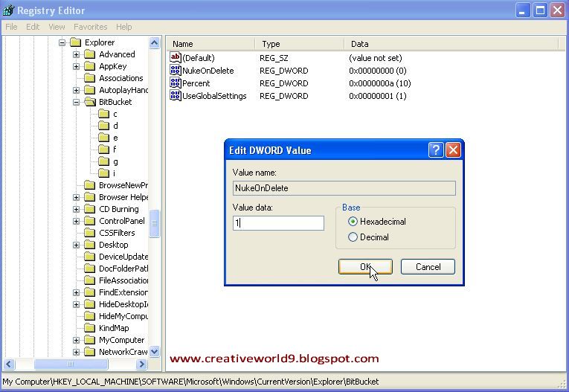Viewport: 569px width, 392px height.
Task: Confirm the value with OK
Action: tap(365, 267)
